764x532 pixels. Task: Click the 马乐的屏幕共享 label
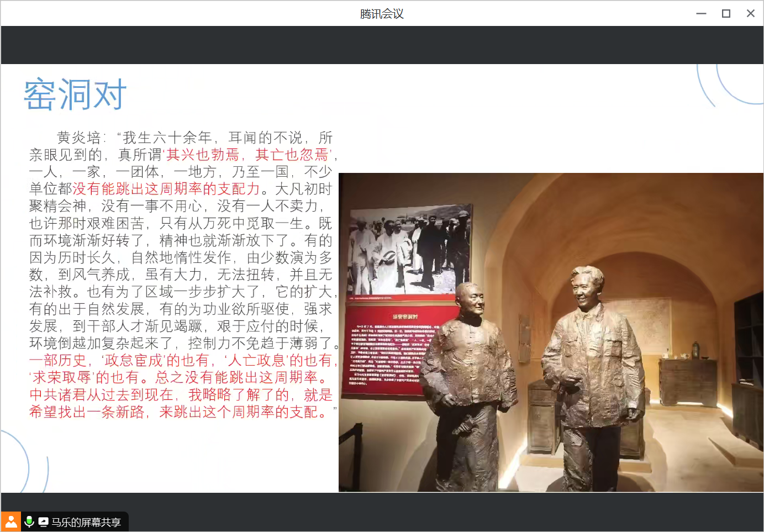pyautogui.click(x=86, y=522)
